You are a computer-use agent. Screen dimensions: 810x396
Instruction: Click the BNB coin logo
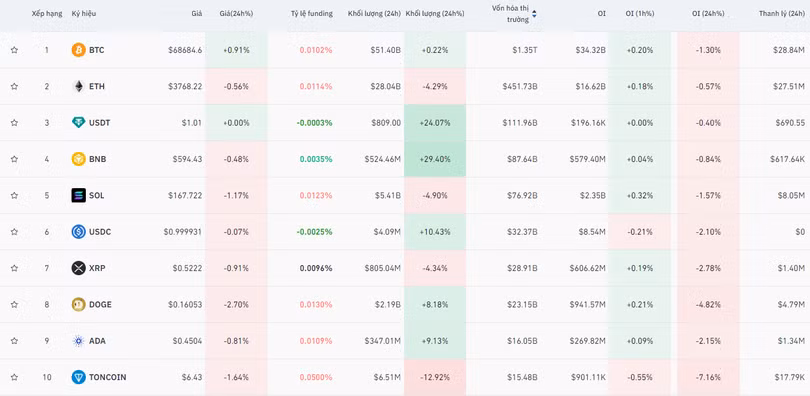[79, 159]
